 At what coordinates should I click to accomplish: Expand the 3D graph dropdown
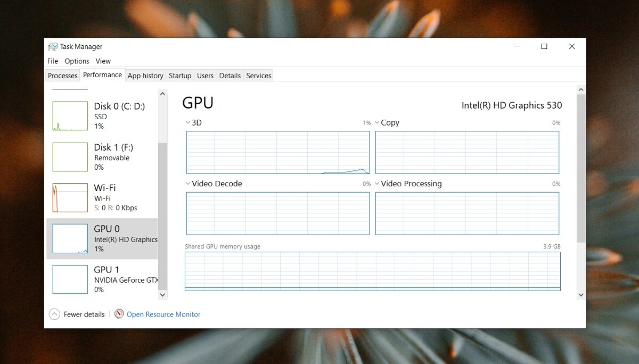(187, 122)
